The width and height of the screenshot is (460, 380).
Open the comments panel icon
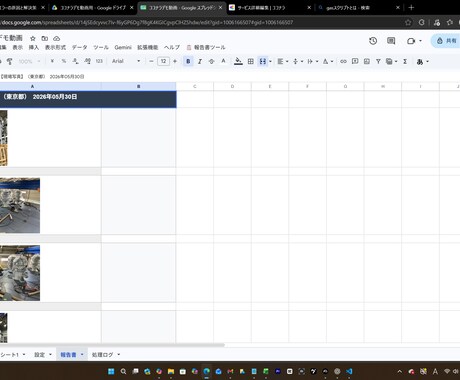pos(391,41)
